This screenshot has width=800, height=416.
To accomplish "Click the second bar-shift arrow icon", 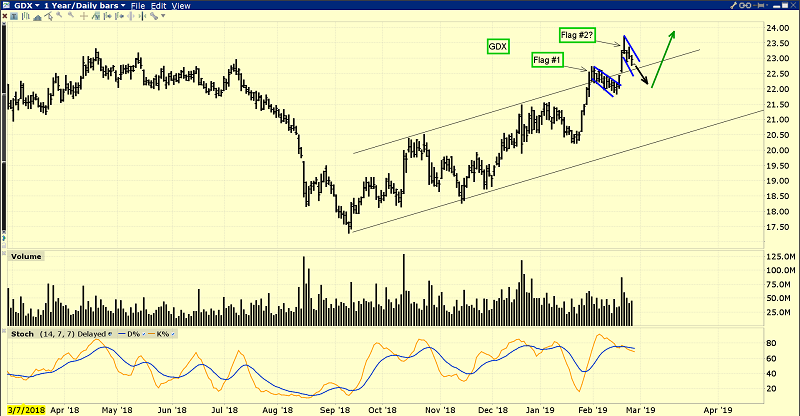I will 119,16.
